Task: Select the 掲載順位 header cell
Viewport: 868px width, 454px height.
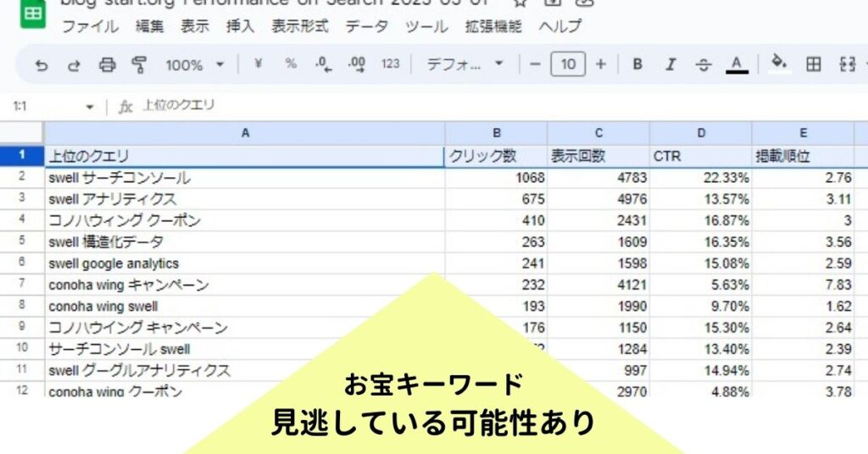Action: (803, 156)
